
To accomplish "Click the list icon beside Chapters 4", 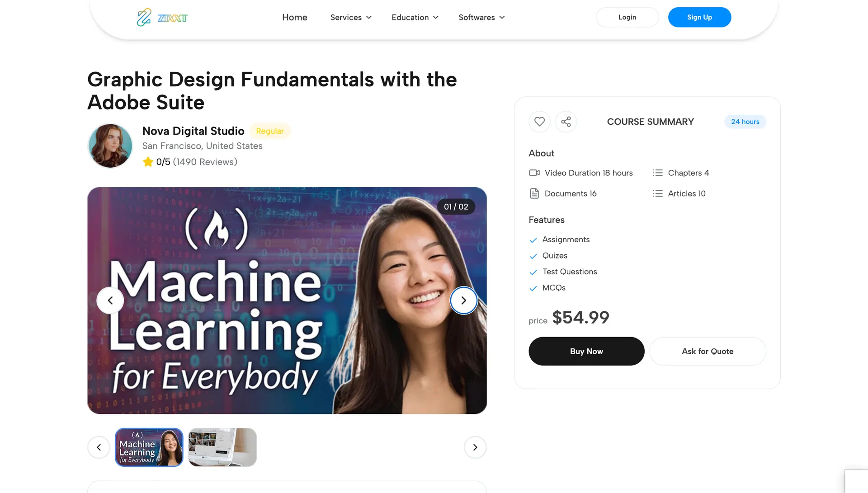I will click(x=658, y=173).
